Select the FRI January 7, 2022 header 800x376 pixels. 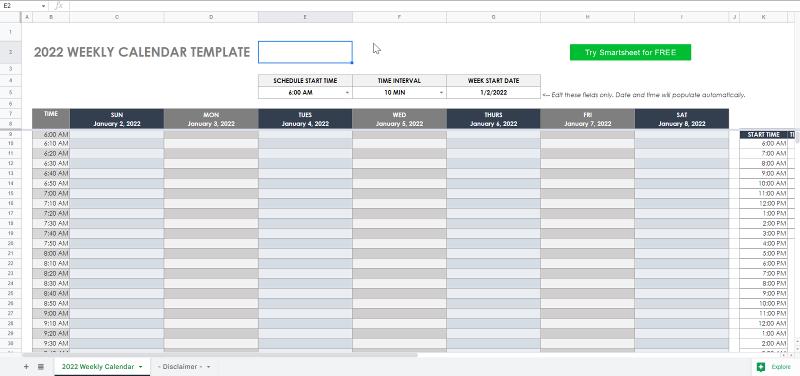(x=587, y=119)
